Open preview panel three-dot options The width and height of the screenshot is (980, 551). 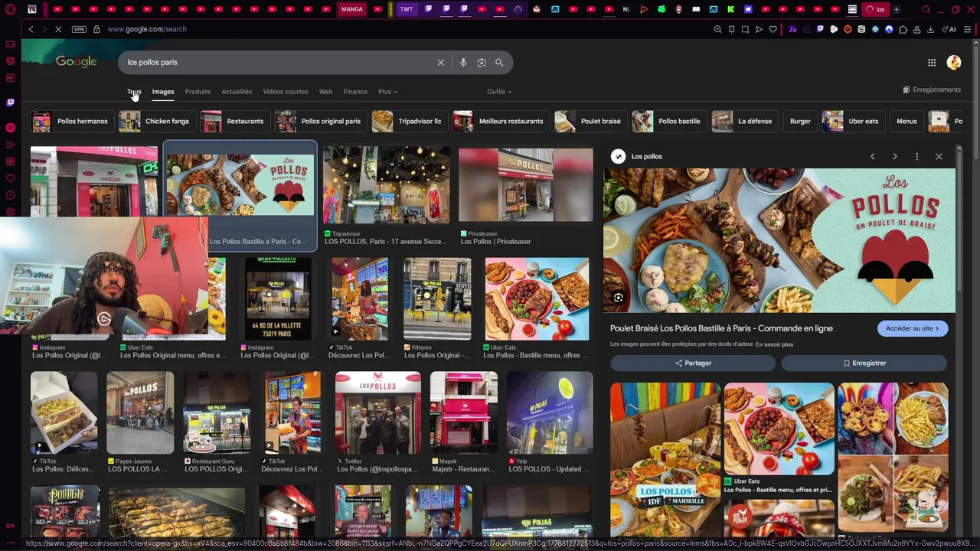click(x=916, y=157)
